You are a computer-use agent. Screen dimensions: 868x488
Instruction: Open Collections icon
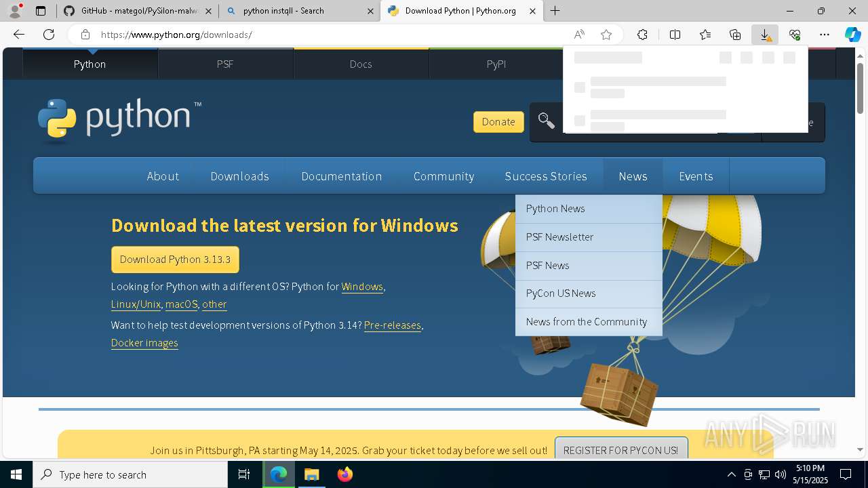coord(735,35)
